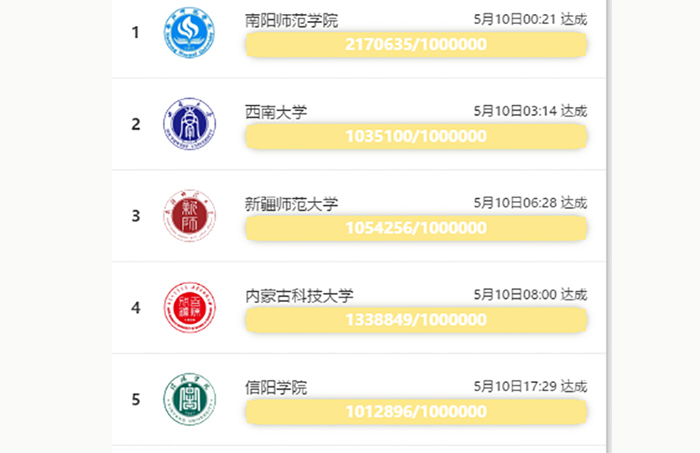
Task: Select the 1054256/1000000 progress bar
Action: pyautogui.click(x=416, y=229)
